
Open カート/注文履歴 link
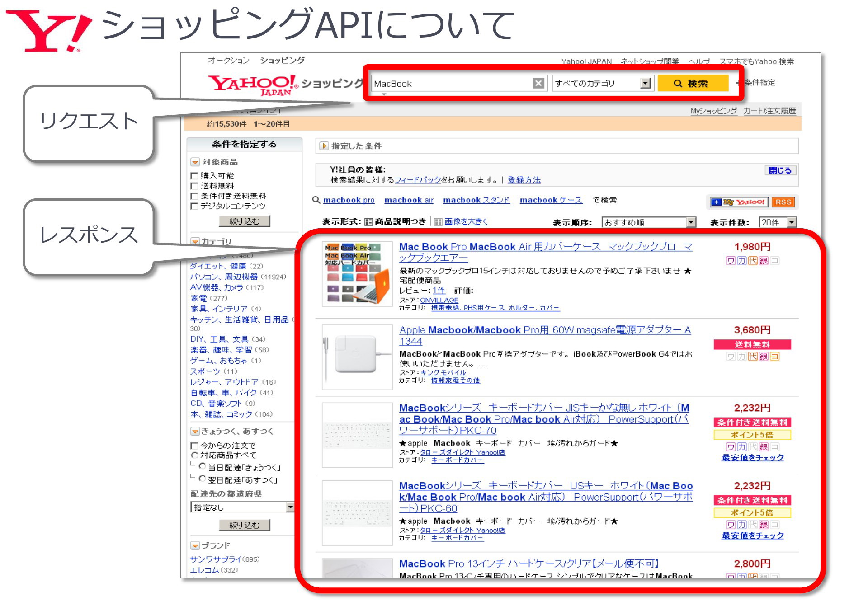coord(769,111)
